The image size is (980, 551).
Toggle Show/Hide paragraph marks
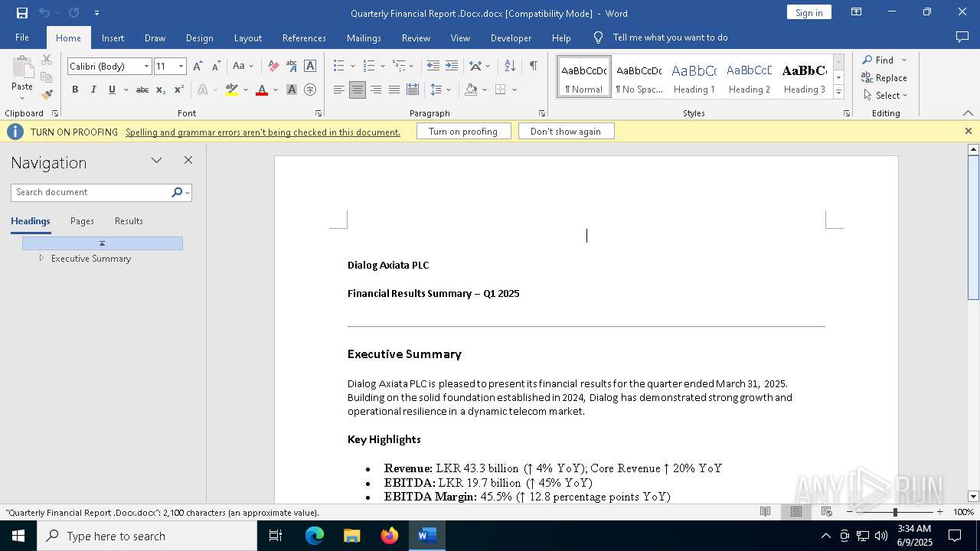tap(533, 67)
